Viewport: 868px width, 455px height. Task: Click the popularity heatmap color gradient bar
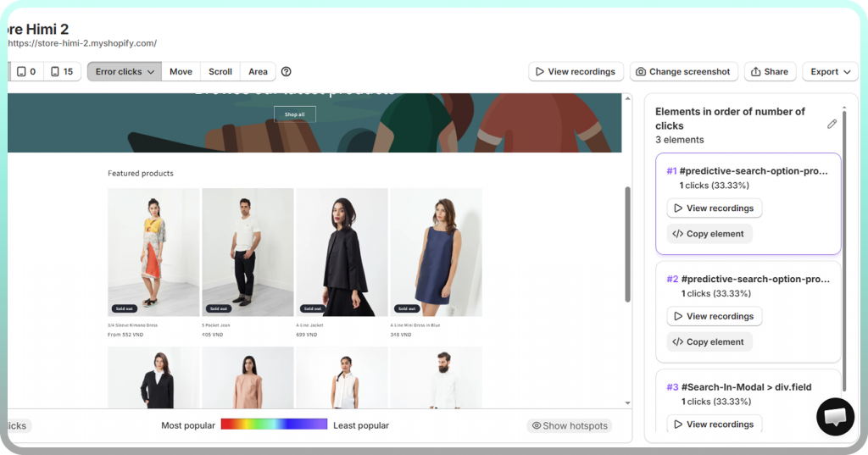[274, 424]
